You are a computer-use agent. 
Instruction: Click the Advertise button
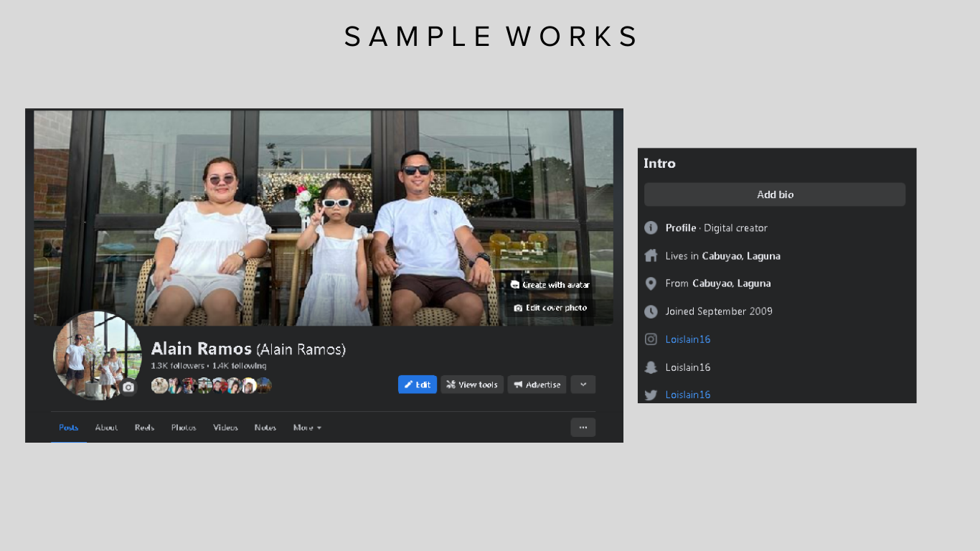click(x=537, y=385)
